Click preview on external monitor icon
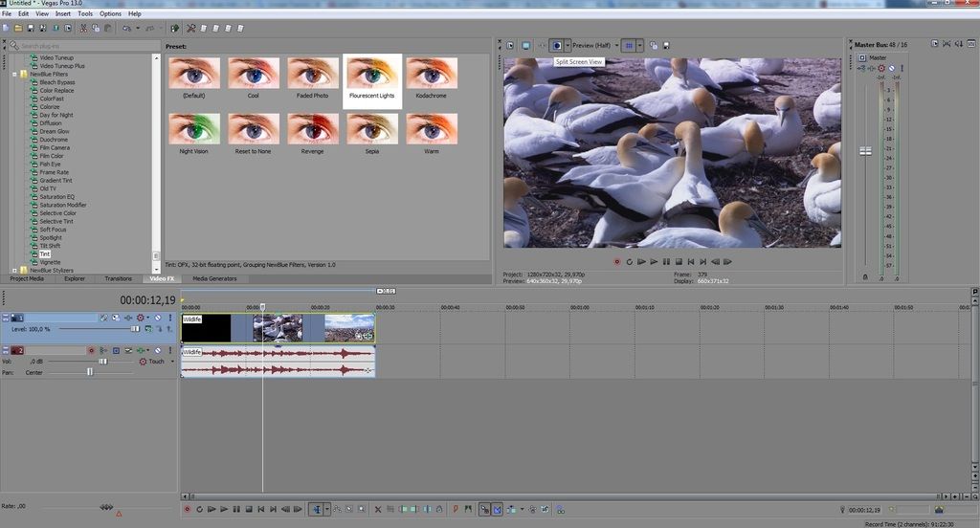The image size is (980, 528). click(x=525, y=46)
